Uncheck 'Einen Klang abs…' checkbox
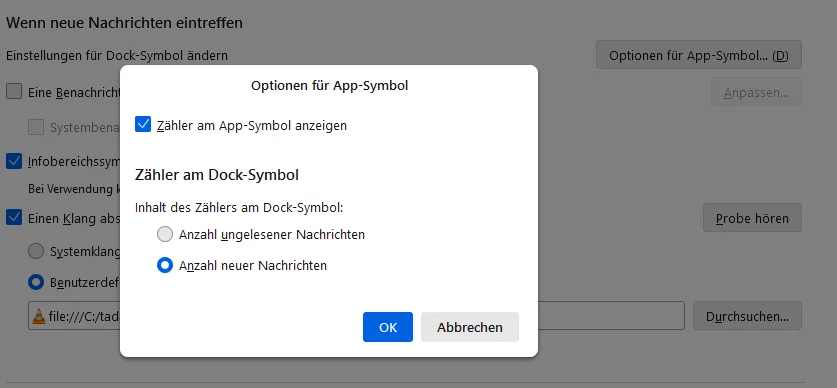The height and width of the screenshot is (388, 837). tap(14, 217)
